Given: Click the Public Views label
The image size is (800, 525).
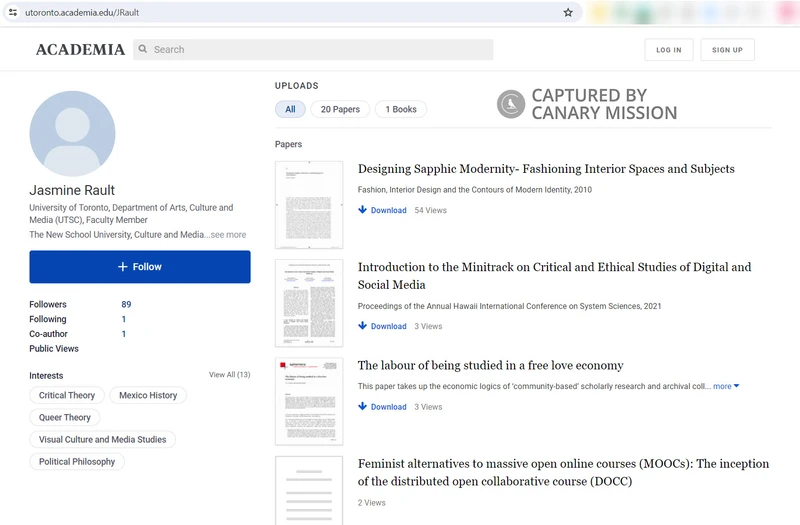Looking at the screenshot, I should pyautogui.click(x=54, y=348).
